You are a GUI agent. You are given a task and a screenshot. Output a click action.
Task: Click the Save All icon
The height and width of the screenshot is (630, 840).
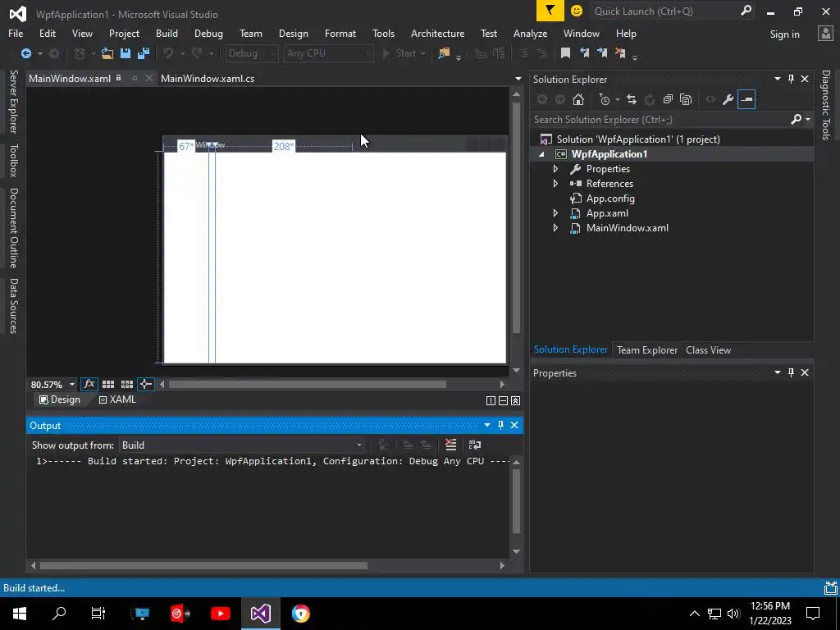143,53
